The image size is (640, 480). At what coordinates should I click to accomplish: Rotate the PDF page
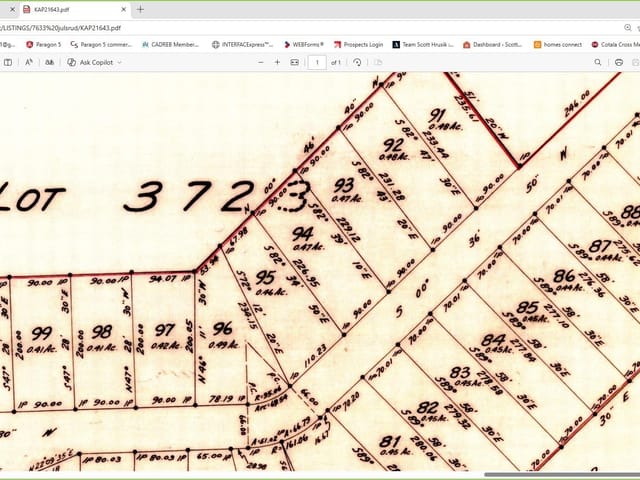click(357, 62)
